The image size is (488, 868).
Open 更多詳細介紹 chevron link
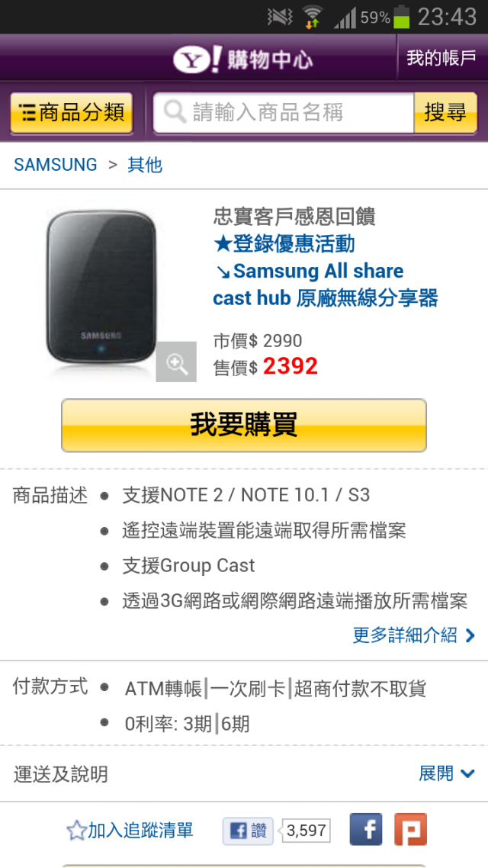pyautogui.click(x=414, y=635)
